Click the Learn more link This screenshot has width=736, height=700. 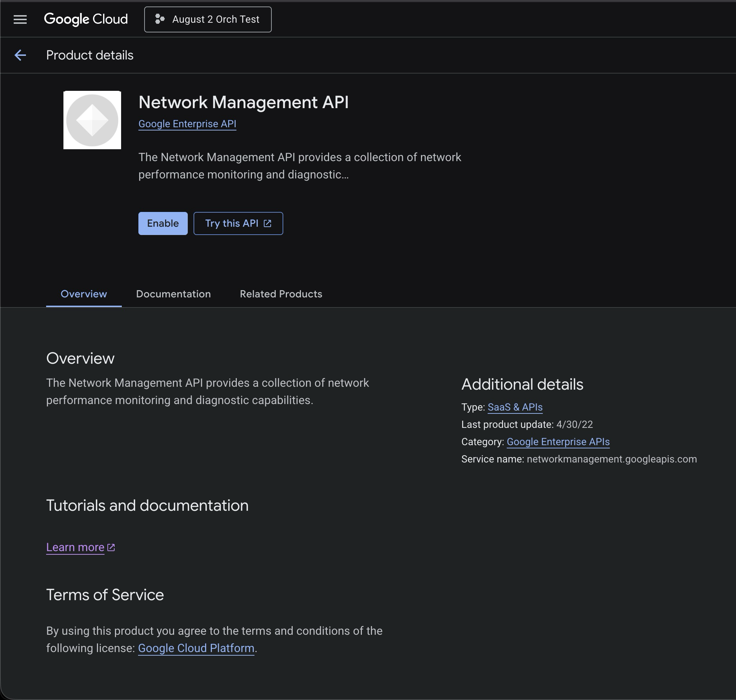(x=75, y=548)
